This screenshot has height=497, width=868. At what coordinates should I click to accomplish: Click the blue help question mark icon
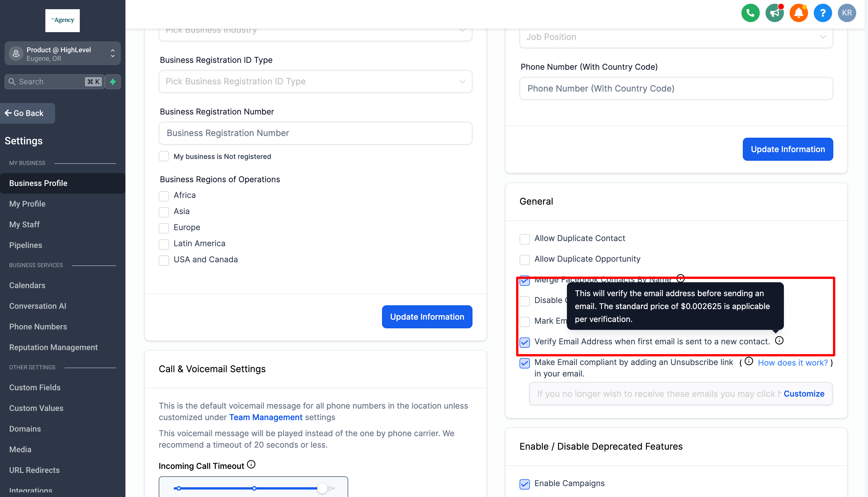823,13
